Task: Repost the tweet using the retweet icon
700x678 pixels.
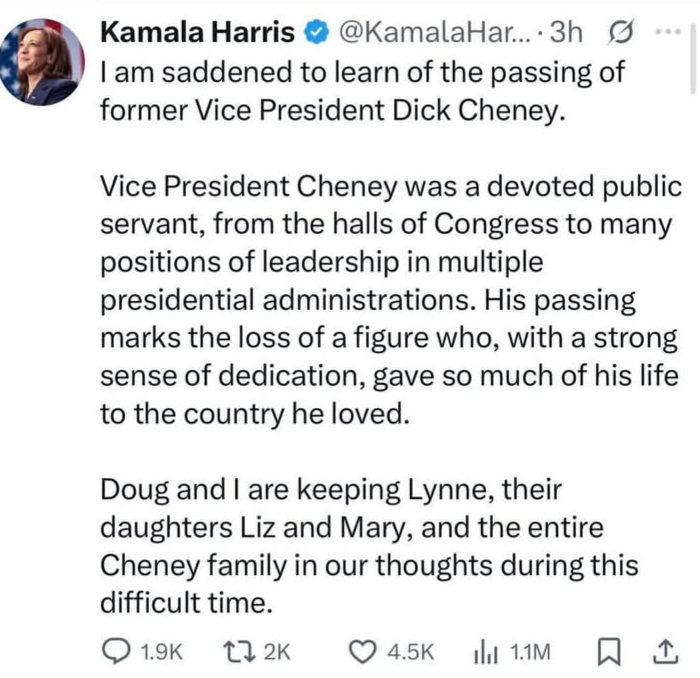Action: pos(235,652)
